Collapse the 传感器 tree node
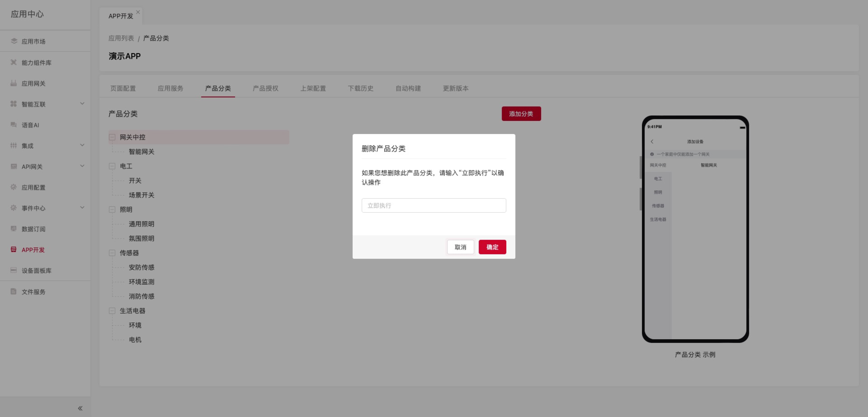 click(x=112, y=253)
